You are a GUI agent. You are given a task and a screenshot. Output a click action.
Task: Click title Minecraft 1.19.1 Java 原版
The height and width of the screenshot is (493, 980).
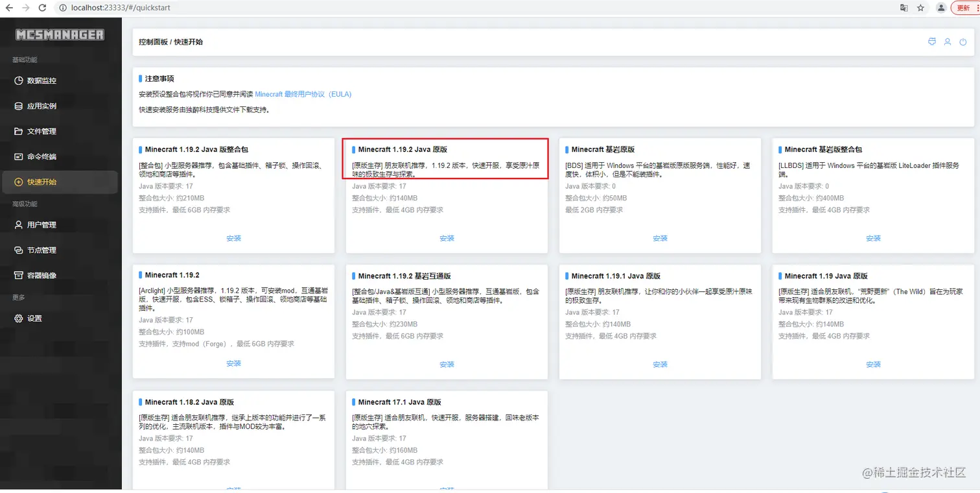(616, 276)
